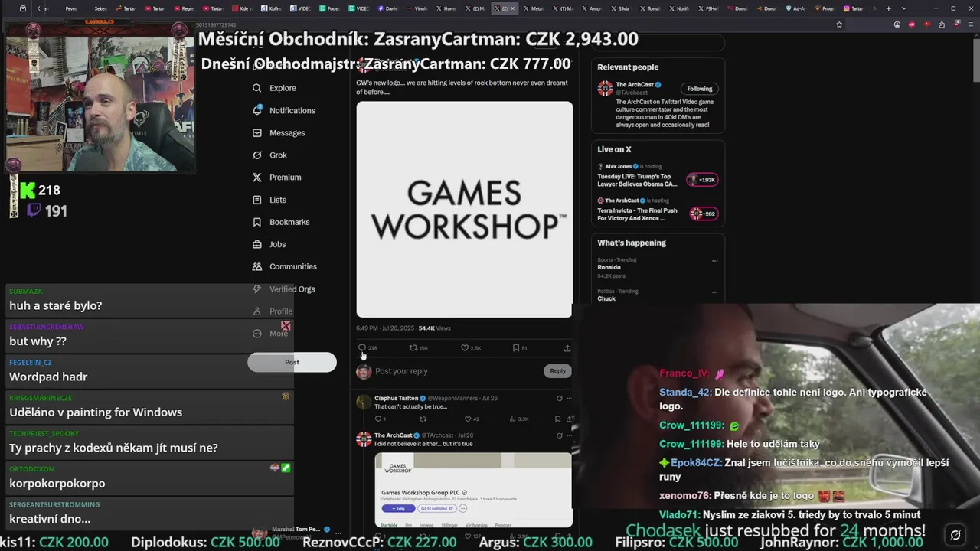
Task: Switch to the Notific browser tab
Action: [x=680, y=8]
